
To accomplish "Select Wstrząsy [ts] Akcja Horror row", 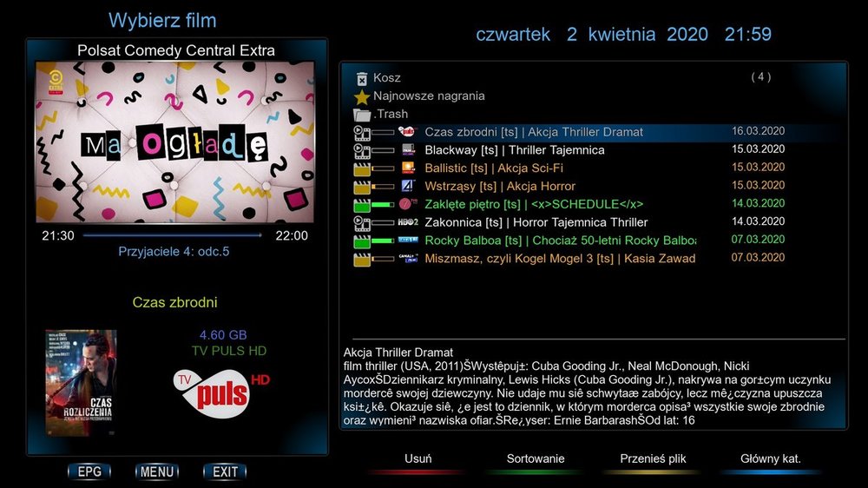I will coord(570,187).
